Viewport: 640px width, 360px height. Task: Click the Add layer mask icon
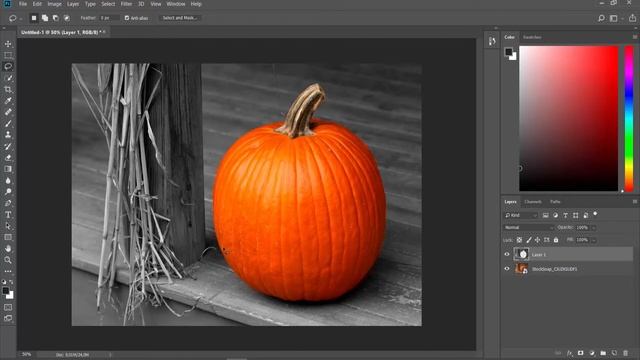pyautogui.click(x=580, y=353)
